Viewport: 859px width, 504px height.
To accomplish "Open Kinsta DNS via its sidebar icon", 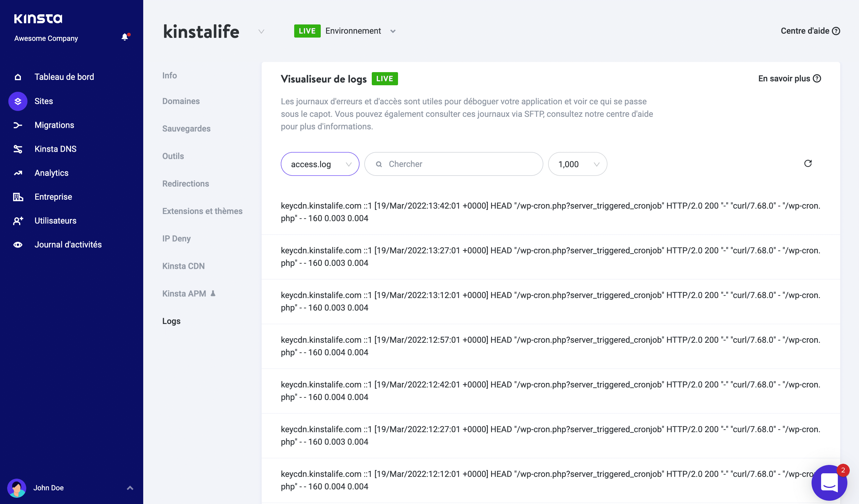I will click(x=17, y=149).
